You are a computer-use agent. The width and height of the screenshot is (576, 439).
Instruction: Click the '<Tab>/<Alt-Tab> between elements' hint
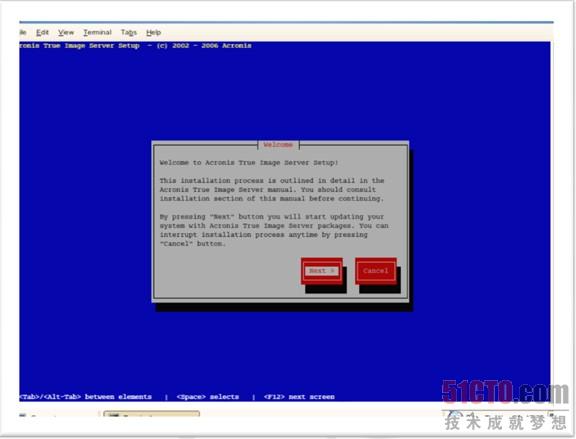coord(86,397)
